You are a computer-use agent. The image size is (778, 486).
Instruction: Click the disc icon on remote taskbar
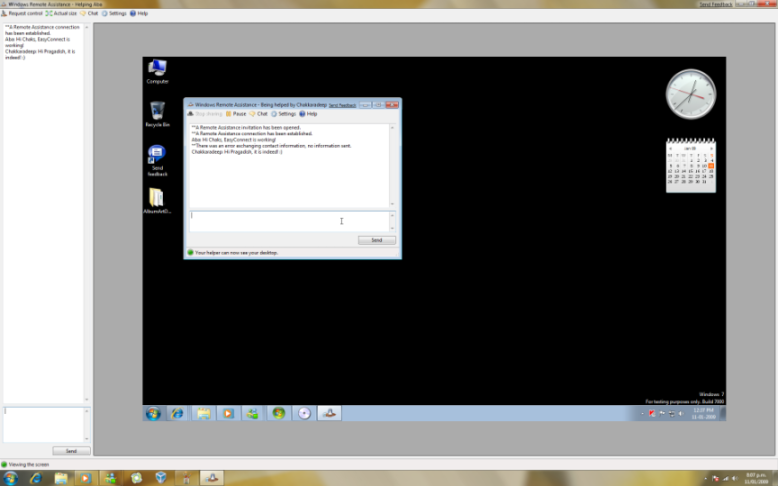click(304, 413)
